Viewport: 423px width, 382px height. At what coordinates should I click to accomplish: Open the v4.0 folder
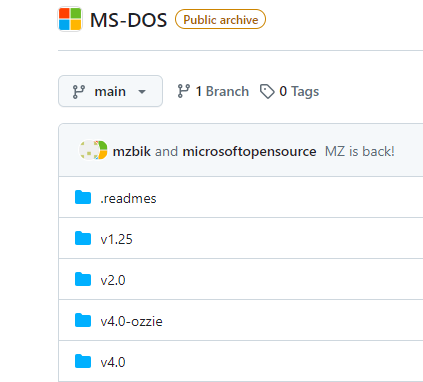tap(113, 362)
